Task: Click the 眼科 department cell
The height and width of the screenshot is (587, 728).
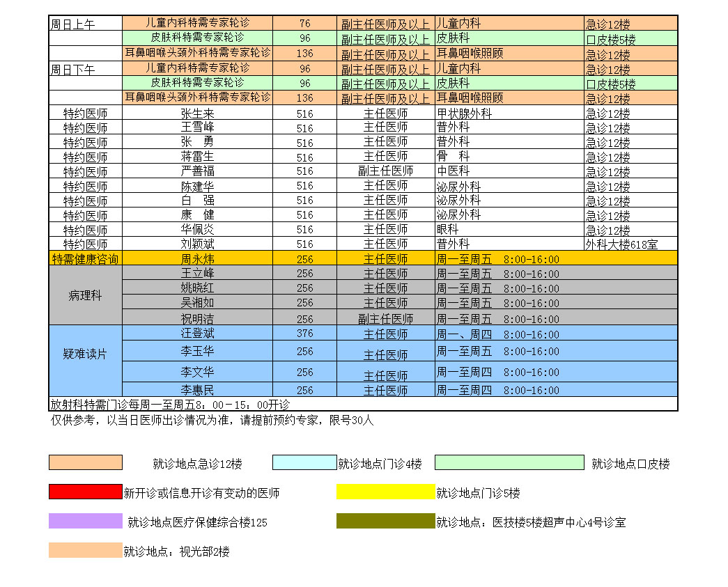Action: click(509, 229)
